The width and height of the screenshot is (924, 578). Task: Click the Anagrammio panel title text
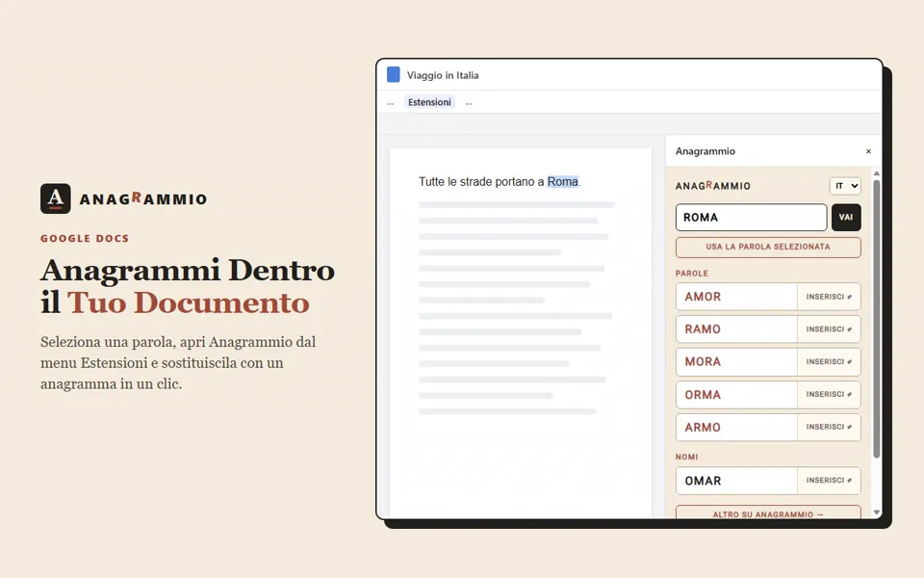tap(705, 151)
